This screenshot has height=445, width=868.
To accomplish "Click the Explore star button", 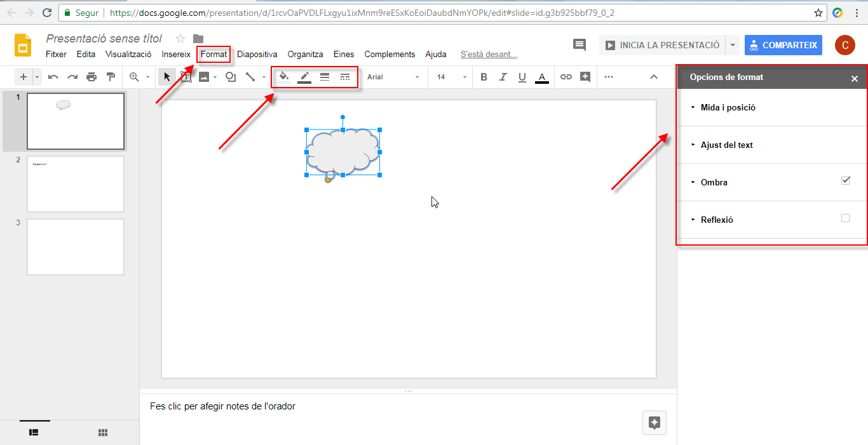I will pyautogui.click(x=654, y=423).
